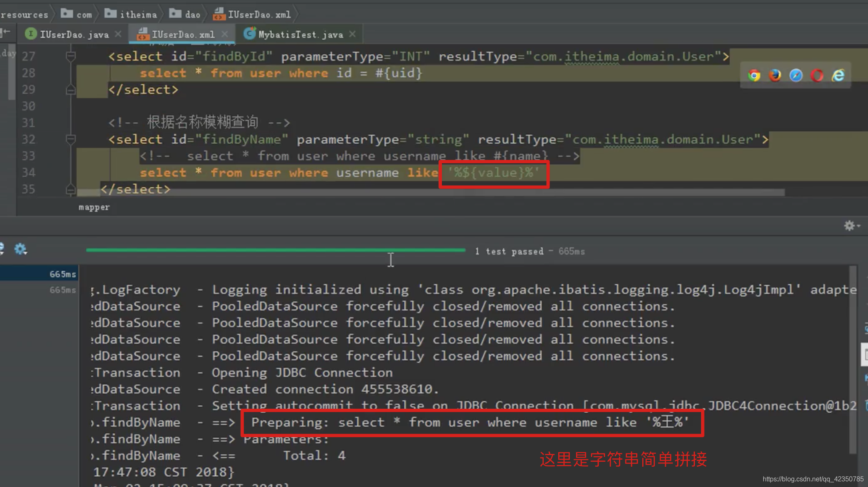Open in Safari browser icon

pyautogui.click(x=796, y=75)
